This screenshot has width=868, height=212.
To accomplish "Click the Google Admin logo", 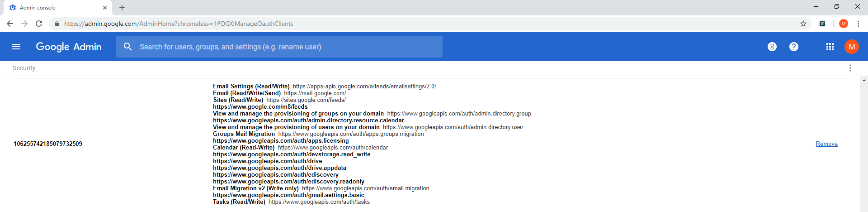I will [69, 47].
